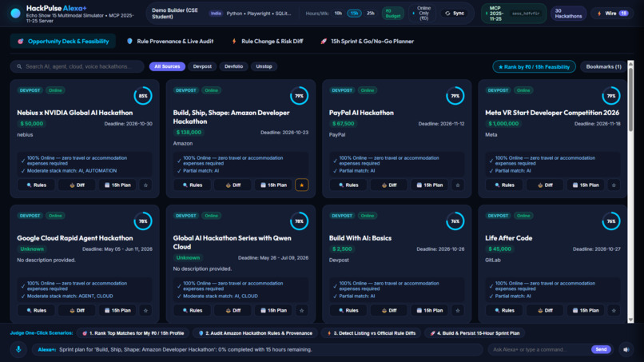The width and height of the screenshot is (644, 362).
Task: Open 15h Plan for Meta VR Start
Action: (x=585, y=185)
